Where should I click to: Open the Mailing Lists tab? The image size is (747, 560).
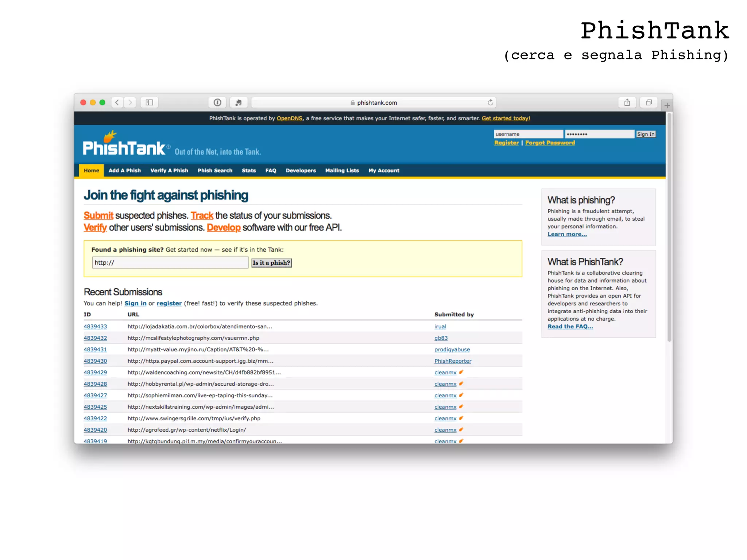click(x=342, y=170)
